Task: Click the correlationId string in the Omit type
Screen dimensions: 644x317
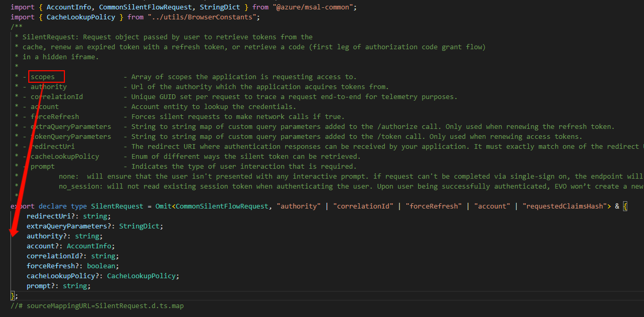Action: 363,206
